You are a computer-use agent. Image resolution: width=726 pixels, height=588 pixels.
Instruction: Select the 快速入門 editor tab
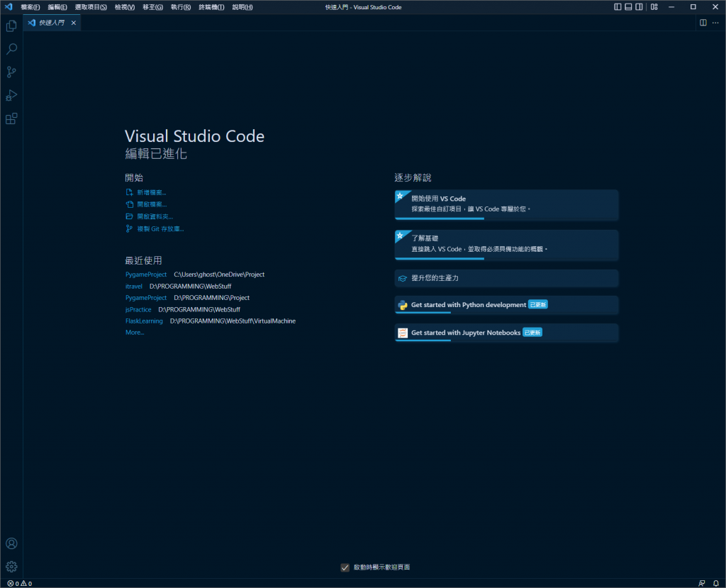tap(51, 23)
